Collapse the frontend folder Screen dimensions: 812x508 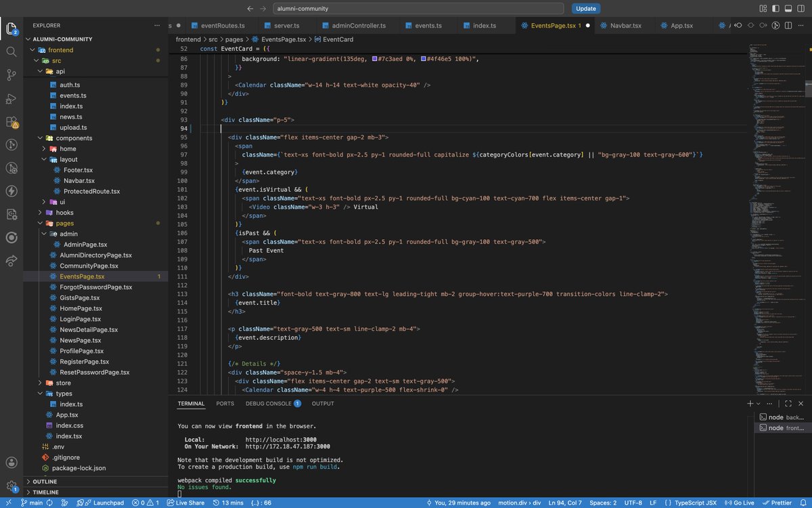tap(95, 50)
